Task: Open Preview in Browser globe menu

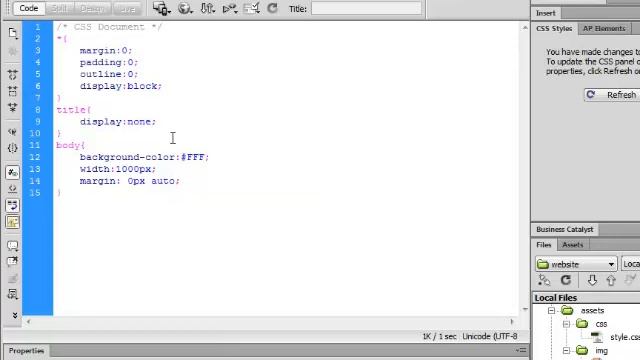Action: point(185,8)
